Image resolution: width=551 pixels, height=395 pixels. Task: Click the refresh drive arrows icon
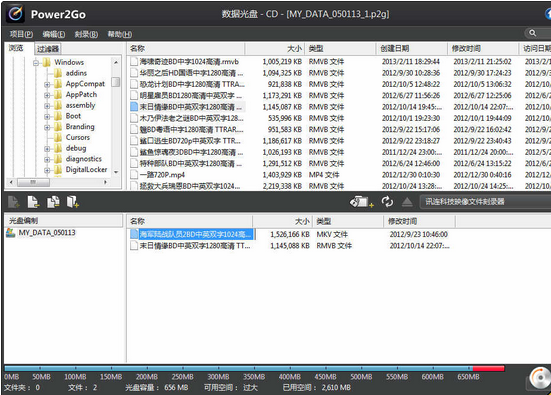387,202
